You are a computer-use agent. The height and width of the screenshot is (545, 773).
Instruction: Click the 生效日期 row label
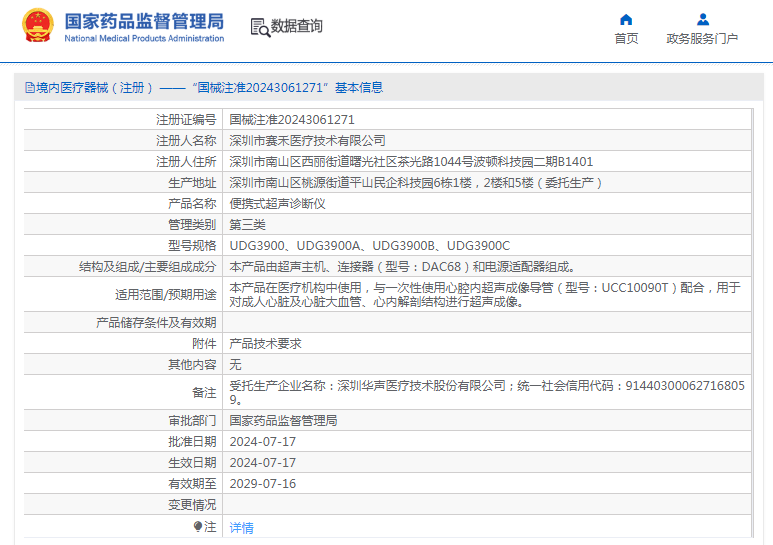coord(192,463)
